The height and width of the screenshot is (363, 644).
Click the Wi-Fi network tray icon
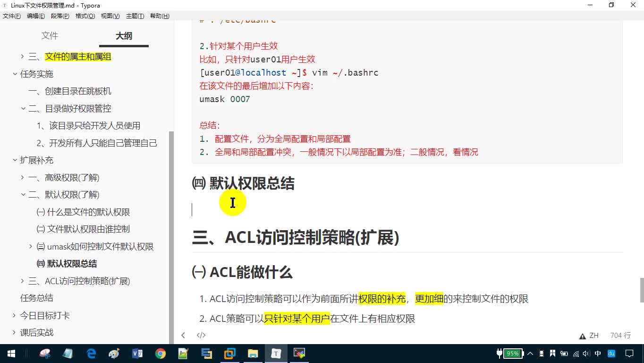[x=576, y=354]
